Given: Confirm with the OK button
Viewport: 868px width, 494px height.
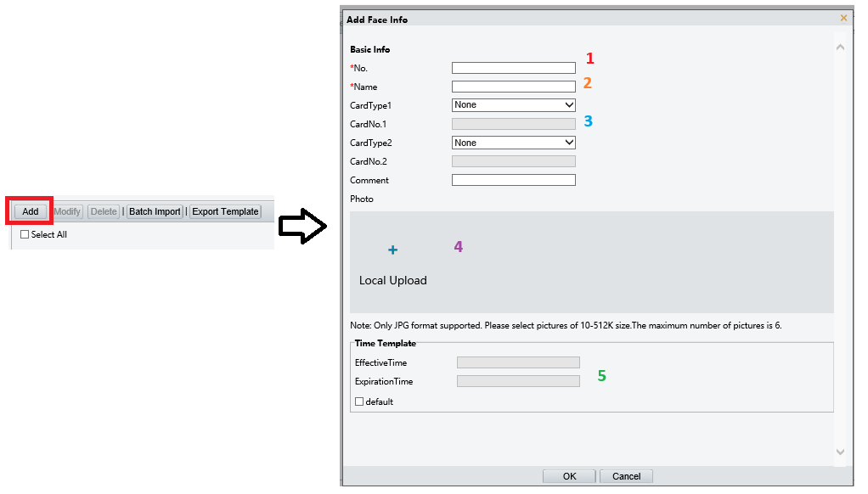Looking at the screenshot, I should point(569,476).
